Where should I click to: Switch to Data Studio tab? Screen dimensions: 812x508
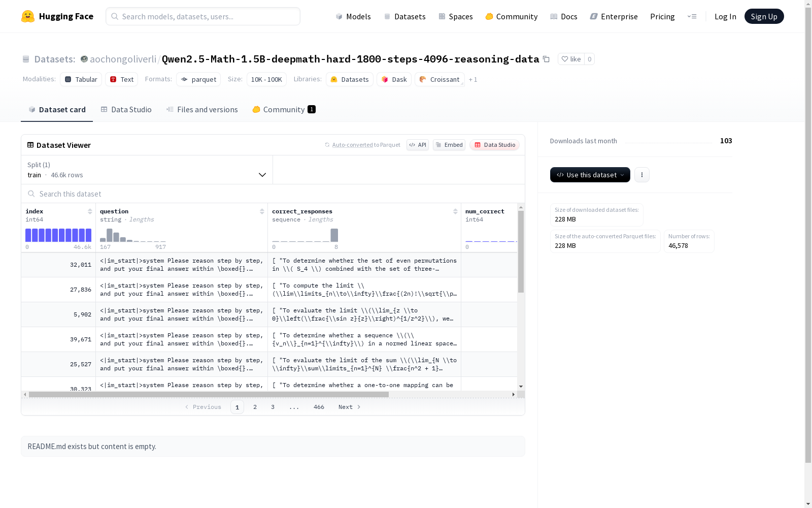(126, 109)
